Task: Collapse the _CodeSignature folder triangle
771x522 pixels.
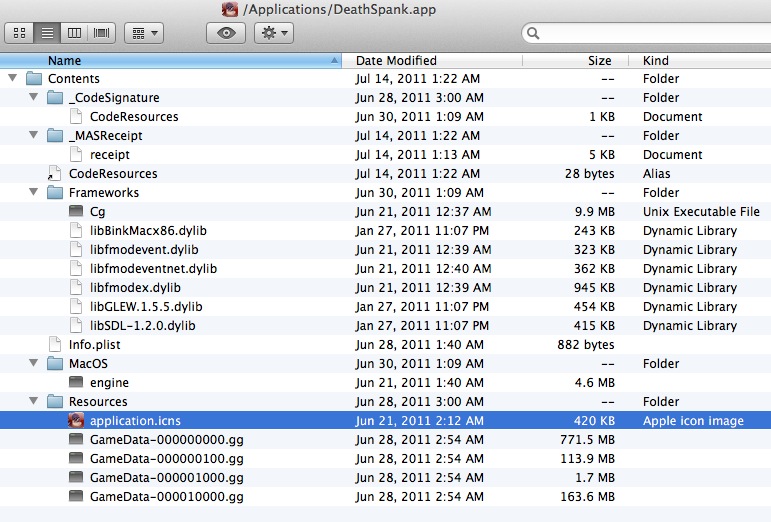Action: tap(33, 97)
